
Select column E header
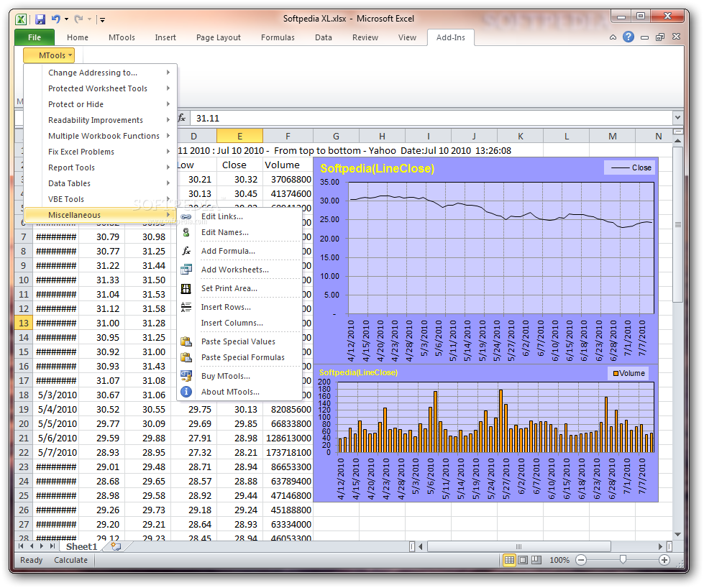pos(239,136)
